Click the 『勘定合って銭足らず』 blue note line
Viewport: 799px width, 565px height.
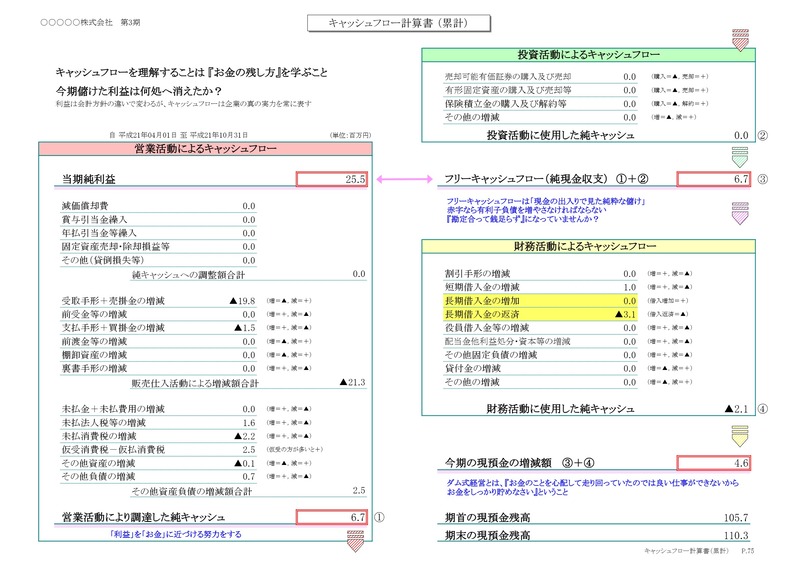522,219
